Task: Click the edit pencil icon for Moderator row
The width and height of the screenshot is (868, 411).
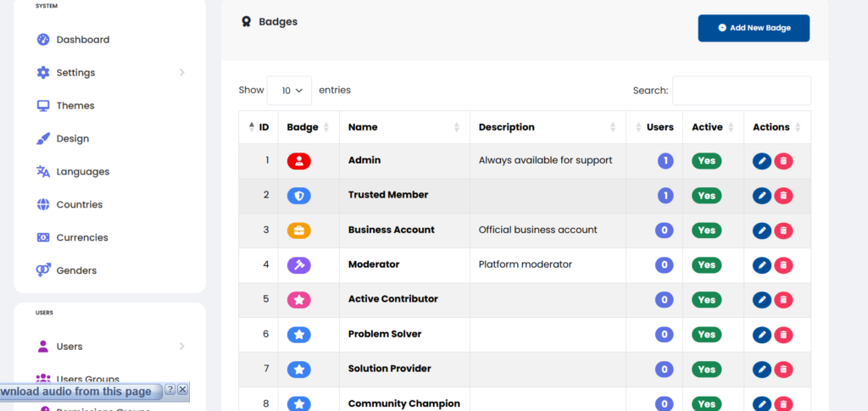Action: (762, 265)
